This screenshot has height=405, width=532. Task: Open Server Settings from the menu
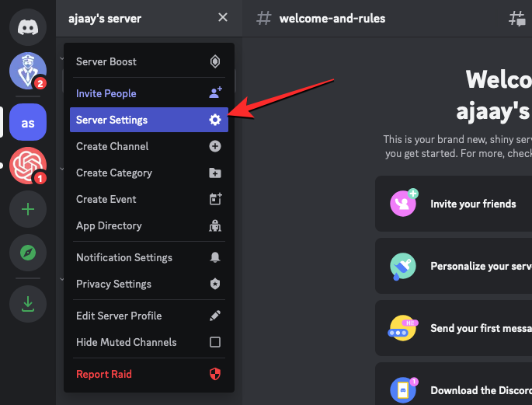(148, 120)
